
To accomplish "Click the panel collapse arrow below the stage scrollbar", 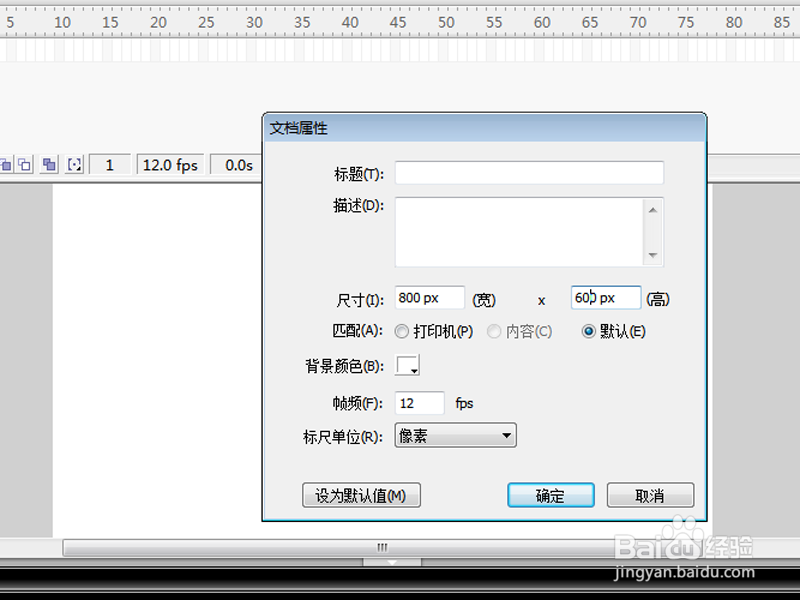I will point(392,562).
